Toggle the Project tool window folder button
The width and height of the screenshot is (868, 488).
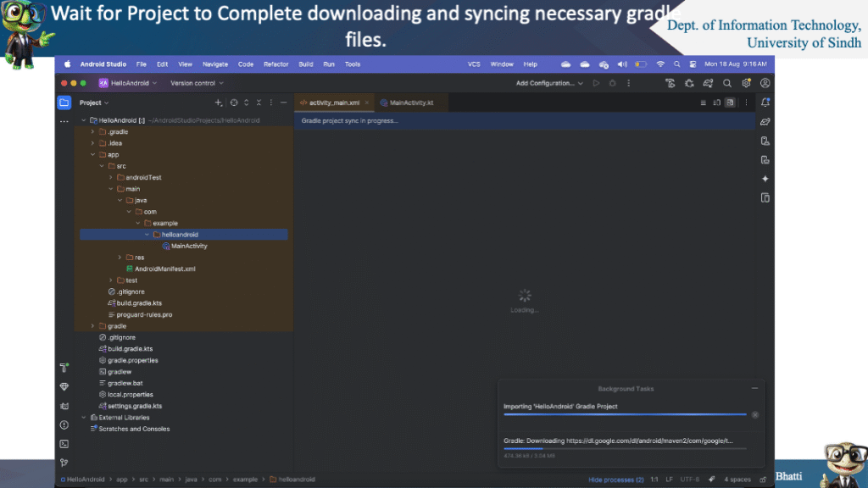click(64, 103)
